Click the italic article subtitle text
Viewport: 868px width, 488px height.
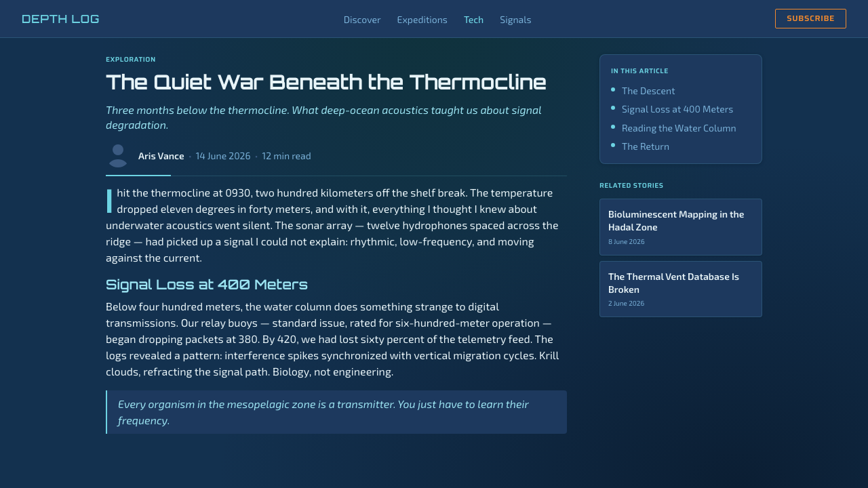[323, 117]
